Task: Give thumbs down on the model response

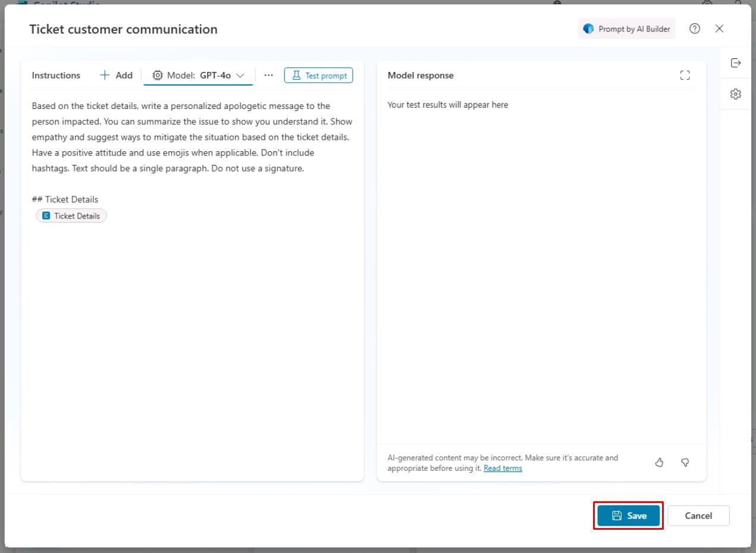Action: 685,462
